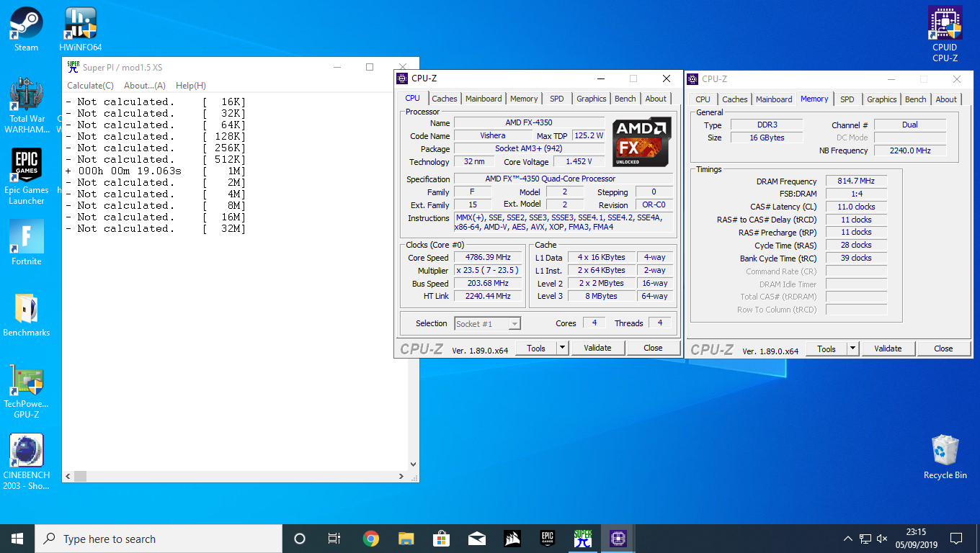Click the Windows Start button
Screen dimensions: 980x553
pos(17,539)
